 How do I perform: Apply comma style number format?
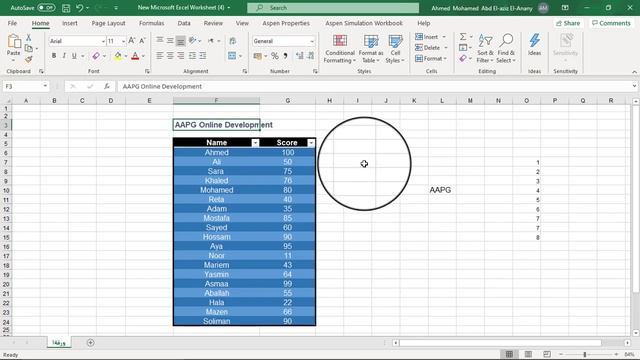(x=285, y=56)
